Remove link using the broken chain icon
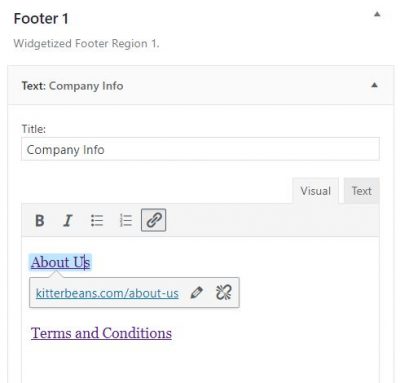This screenshot has height=383, width=400. pos(223,293)
